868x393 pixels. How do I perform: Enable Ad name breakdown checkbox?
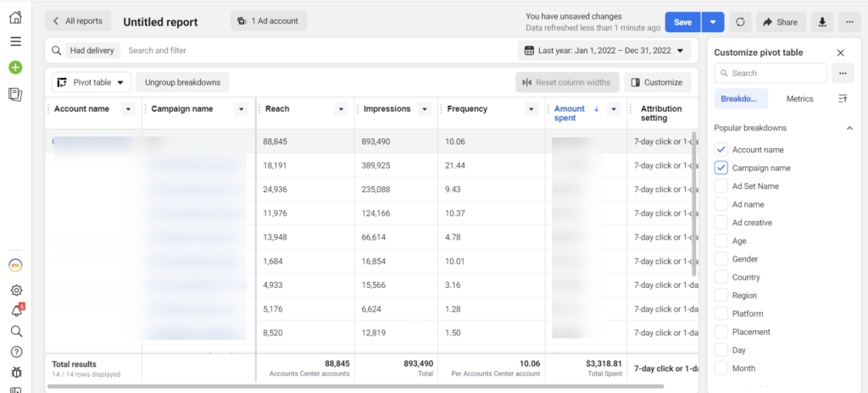tap(721, 204)
